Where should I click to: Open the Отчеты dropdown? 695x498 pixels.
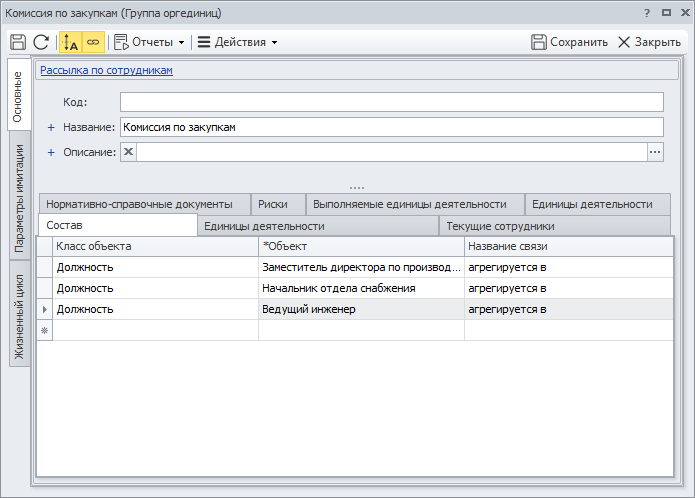(x=149, y=42)
